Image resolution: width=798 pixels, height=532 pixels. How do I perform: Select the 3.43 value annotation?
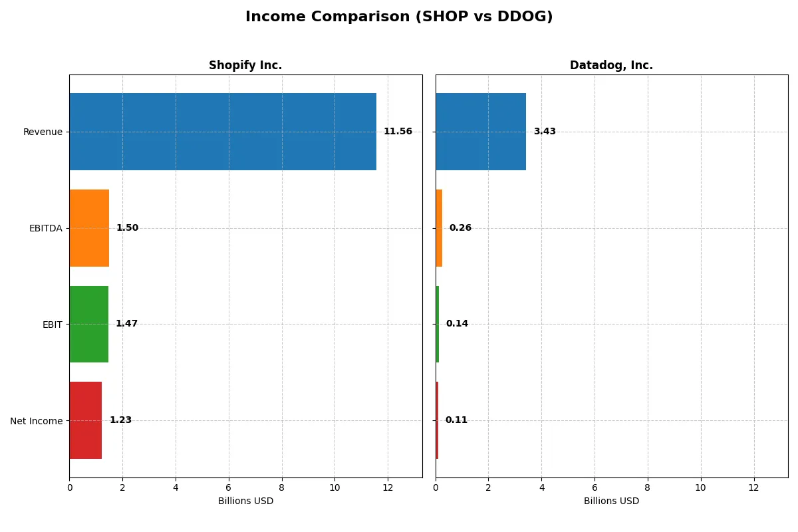pos(543,131)
